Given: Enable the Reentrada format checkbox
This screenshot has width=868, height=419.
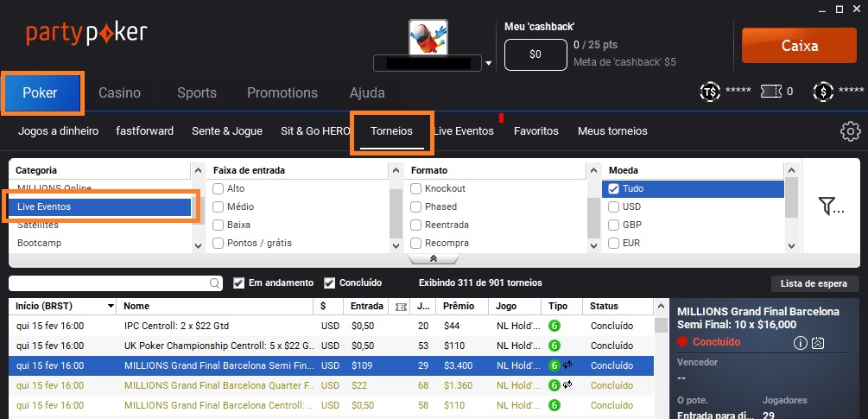Looking at the screenshot, I should pos(415,225).
